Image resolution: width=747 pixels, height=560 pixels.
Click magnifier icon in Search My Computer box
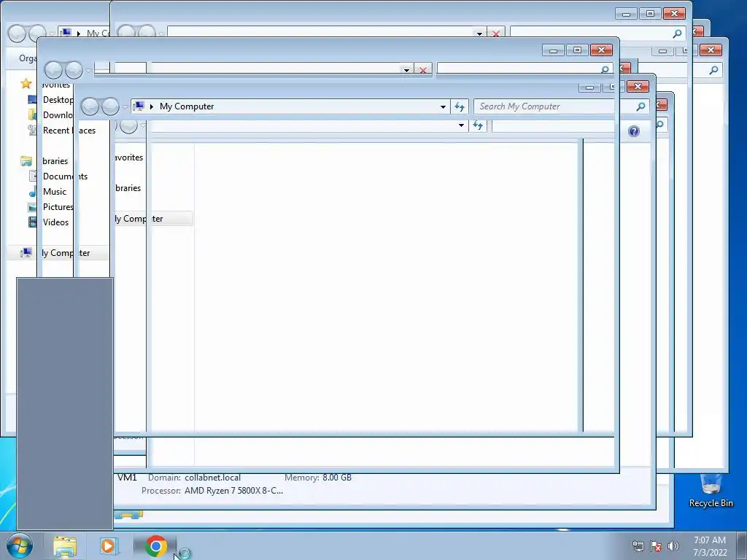pyautogui.click(x=640, y=106)
